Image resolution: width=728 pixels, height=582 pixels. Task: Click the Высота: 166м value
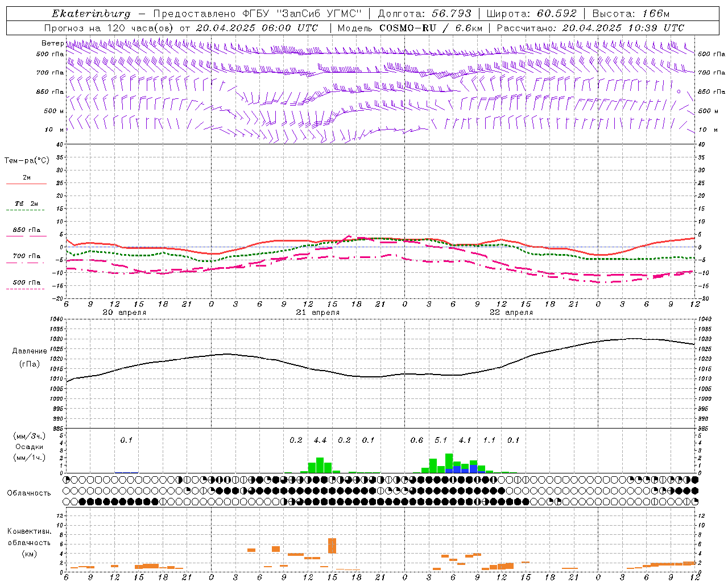point(631,14)
